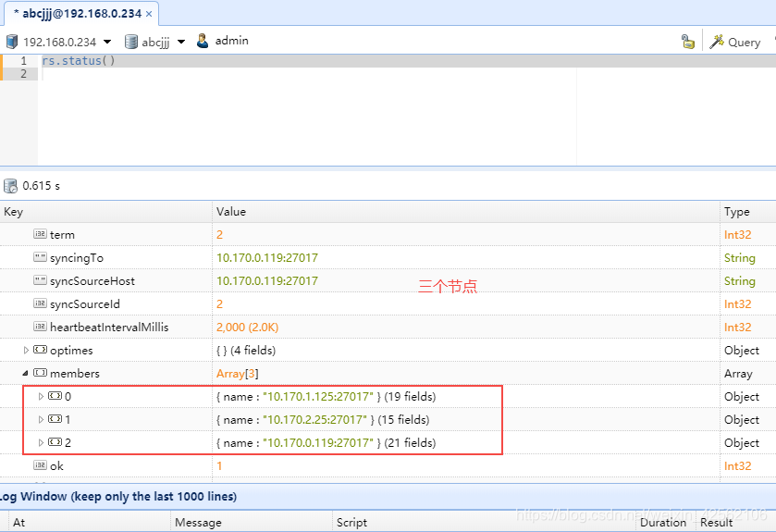Click the object icon of member 0
Screen dimensions: 776x532
coord(55,396)
